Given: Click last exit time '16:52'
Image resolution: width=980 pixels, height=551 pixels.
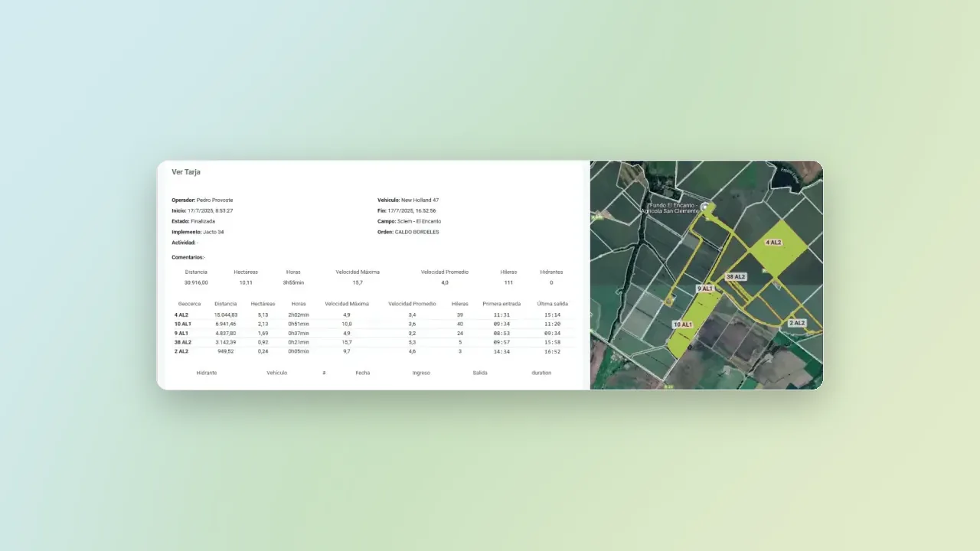Looking at the screenshot, I should point(553,351).
